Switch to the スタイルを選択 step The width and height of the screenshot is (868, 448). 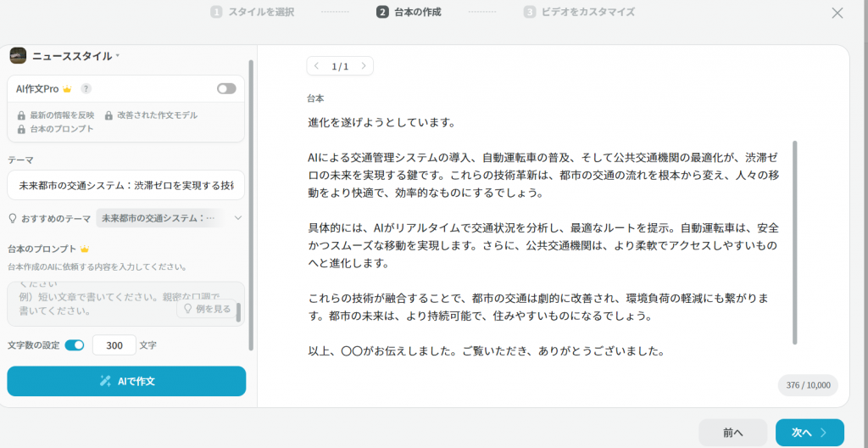252,13
